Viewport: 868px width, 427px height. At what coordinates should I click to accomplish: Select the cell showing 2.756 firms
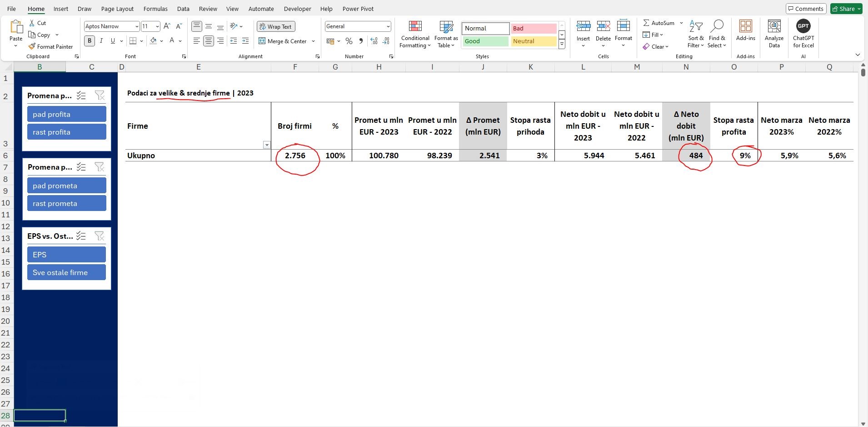click(x=295, y=156)
